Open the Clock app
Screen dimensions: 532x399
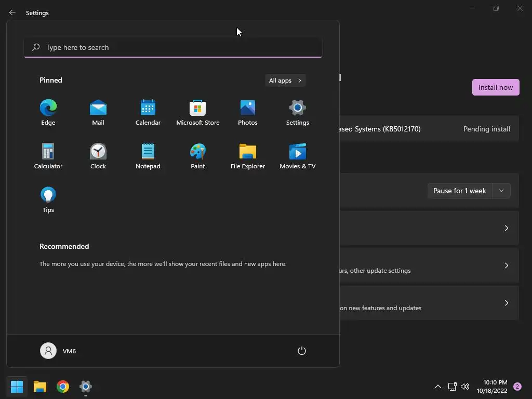pyautogui.click(x=98, y=156)
